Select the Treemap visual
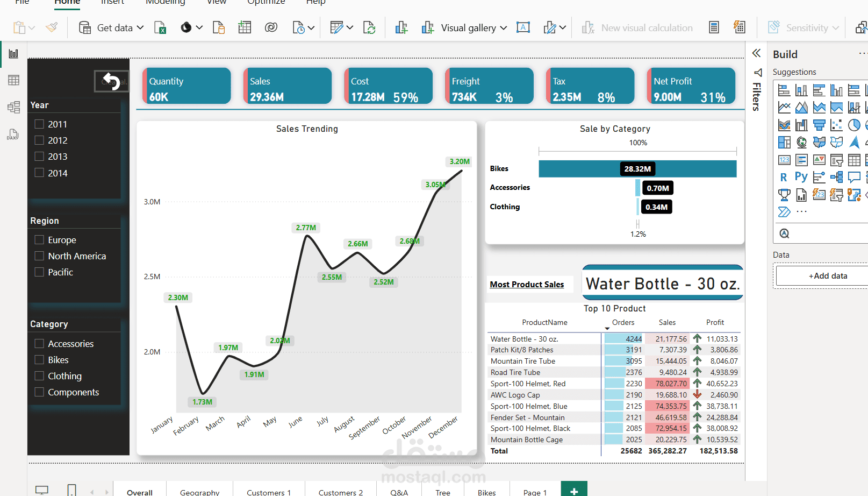Image resolution: width=868 pixels, height=496 pixels. tap(784, 143)
